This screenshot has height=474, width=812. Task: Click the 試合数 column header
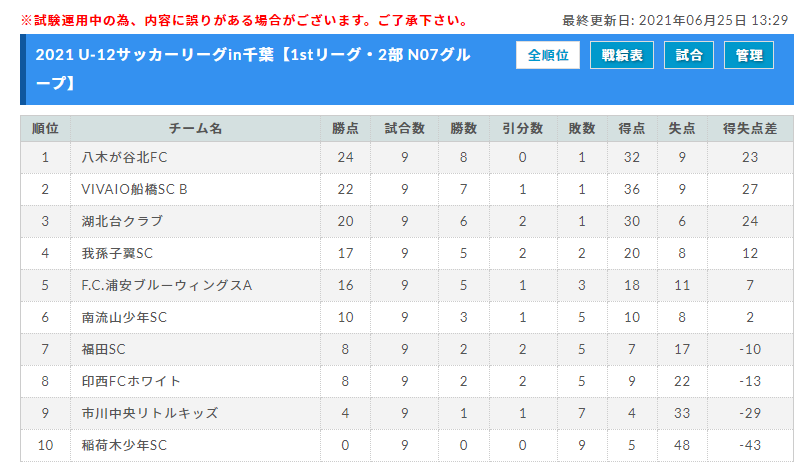[x=404, y=128]
